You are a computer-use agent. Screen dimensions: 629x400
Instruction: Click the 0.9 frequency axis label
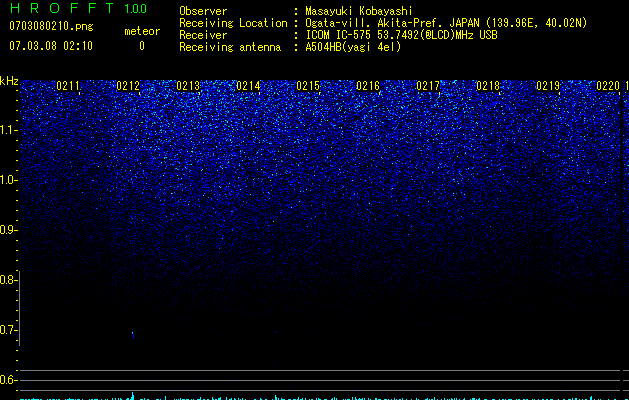8,230
